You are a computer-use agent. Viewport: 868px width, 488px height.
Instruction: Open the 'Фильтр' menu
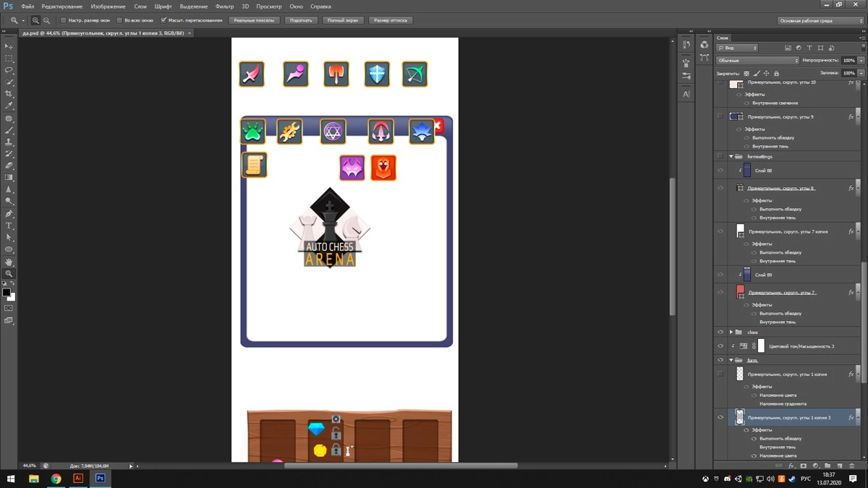(x=224, y=7)
